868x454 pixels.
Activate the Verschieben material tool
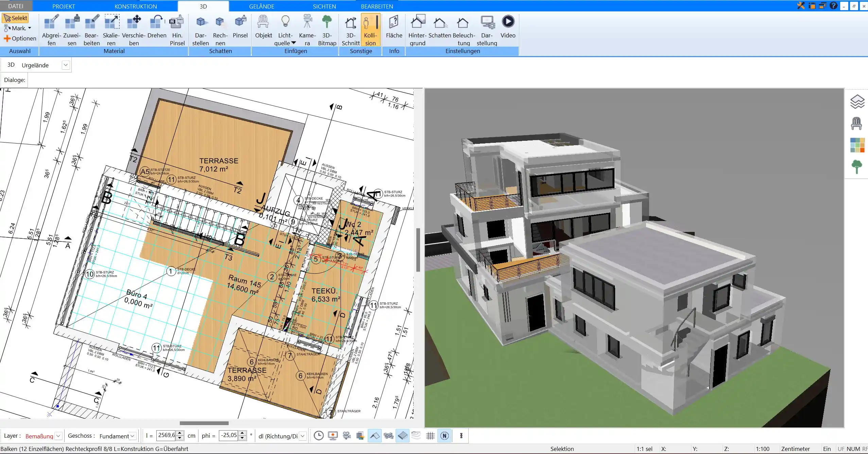(x=134, y=30)
